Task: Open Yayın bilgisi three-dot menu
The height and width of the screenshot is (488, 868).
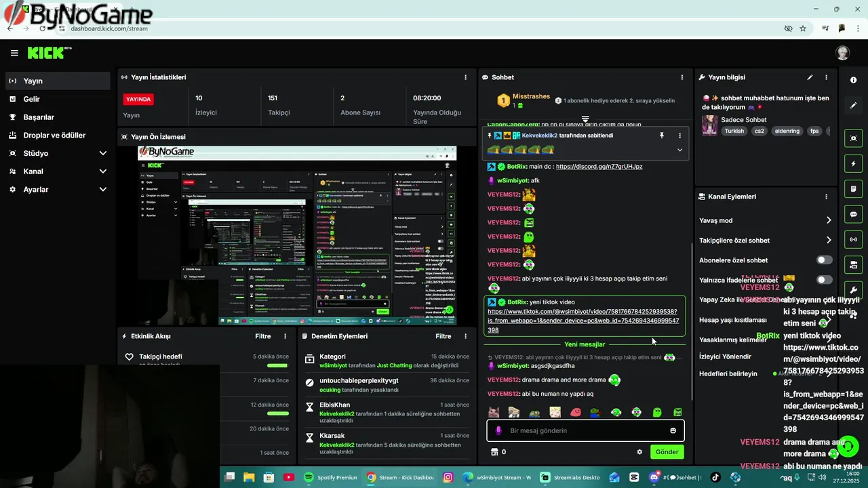Action: [826, 77]
